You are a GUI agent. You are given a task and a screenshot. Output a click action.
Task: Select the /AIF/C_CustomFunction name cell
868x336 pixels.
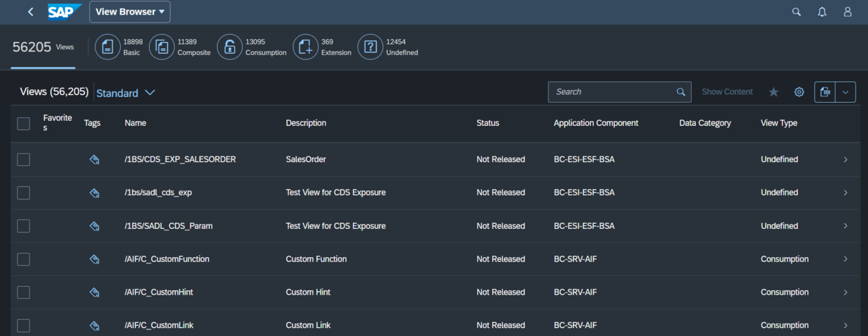[167, 259]
